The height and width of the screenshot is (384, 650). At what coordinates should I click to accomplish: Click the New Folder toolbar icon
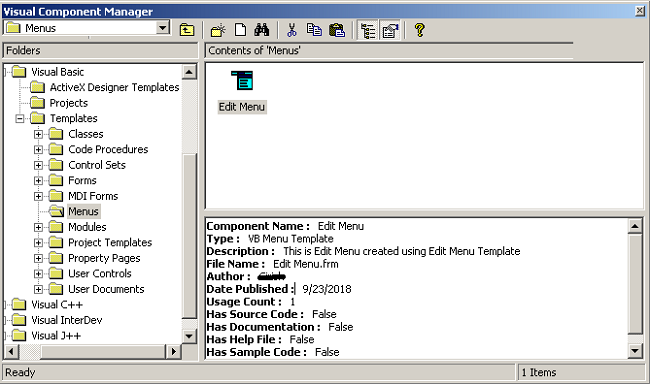218,30
